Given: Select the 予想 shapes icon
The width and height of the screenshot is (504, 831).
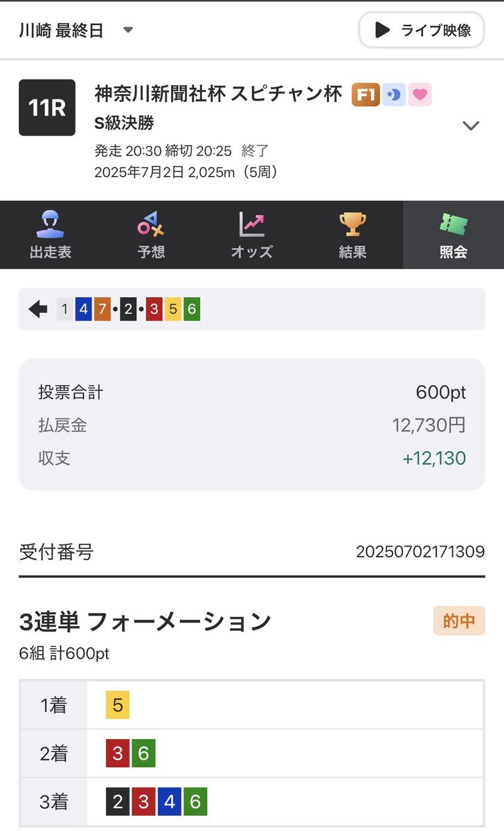Looking at the screenshot, I should pos(151,235).
